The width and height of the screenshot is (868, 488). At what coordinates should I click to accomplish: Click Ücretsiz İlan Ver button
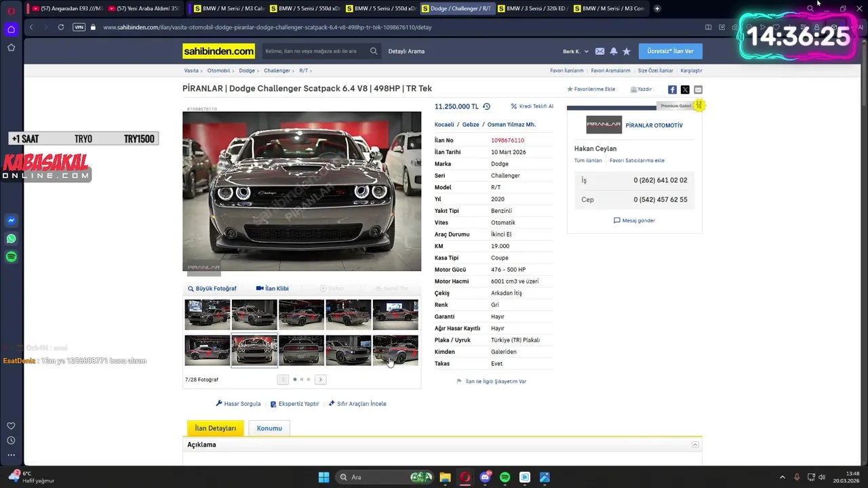tap(670, 52)
